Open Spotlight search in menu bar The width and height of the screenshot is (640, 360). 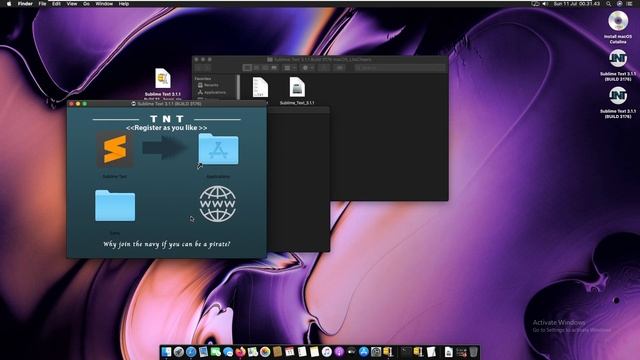609,4
